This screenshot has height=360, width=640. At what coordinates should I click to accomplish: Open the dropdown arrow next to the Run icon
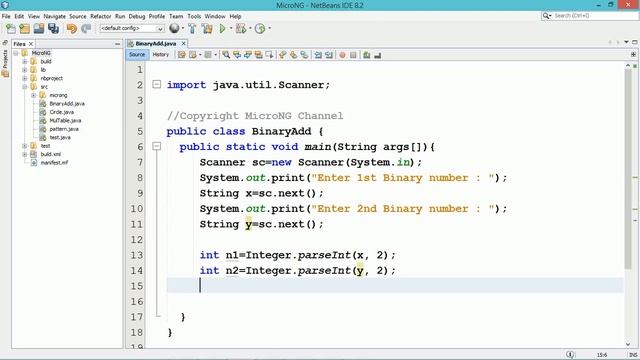[231, 28]
